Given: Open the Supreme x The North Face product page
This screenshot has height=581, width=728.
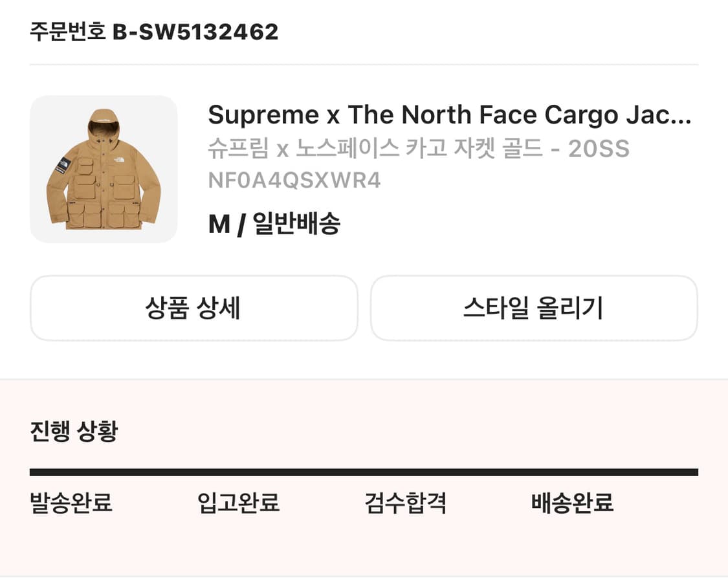Looking at the screenshot, I should pyautogui.click(x=449, y=115).
